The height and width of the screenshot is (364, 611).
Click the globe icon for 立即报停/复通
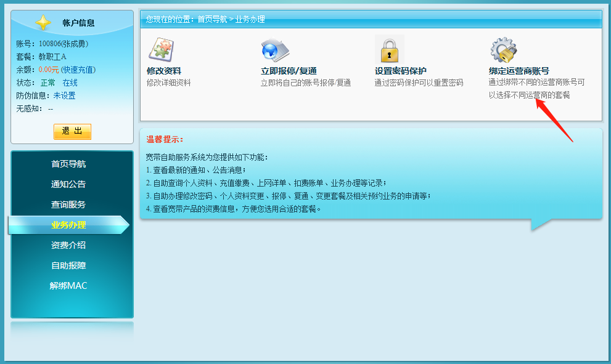(275, 49)
